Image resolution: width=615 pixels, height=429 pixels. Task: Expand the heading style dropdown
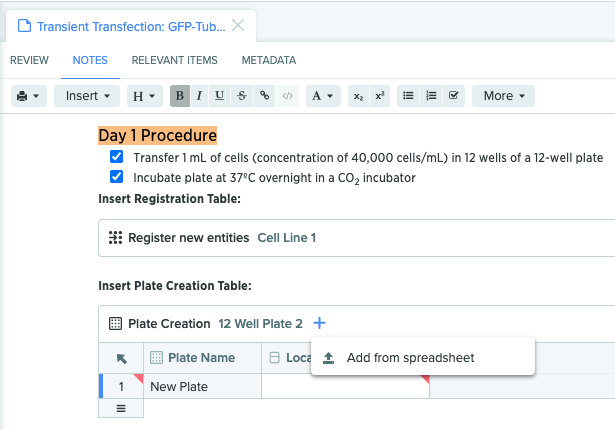tap(145, 96)
